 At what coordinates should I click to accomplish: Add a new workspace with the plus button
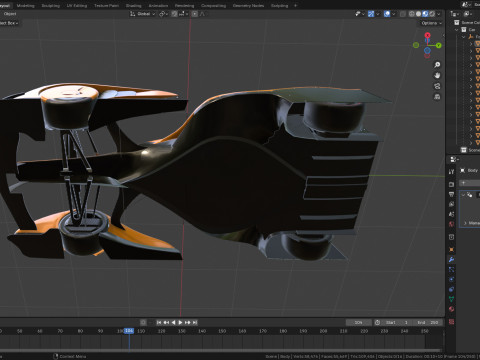click(295, 5)
